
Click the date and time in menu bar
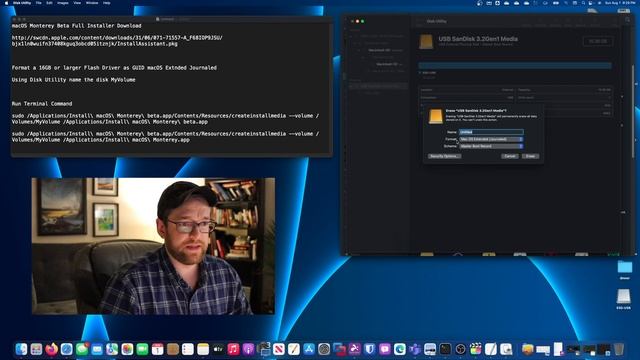coord(620,3)
